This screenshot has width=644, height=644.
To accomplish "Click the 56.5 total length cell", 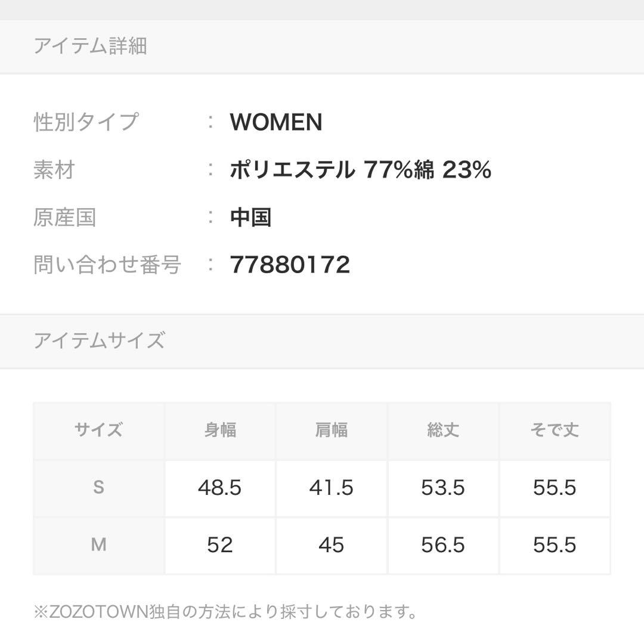I will click(x=443, y=546).
